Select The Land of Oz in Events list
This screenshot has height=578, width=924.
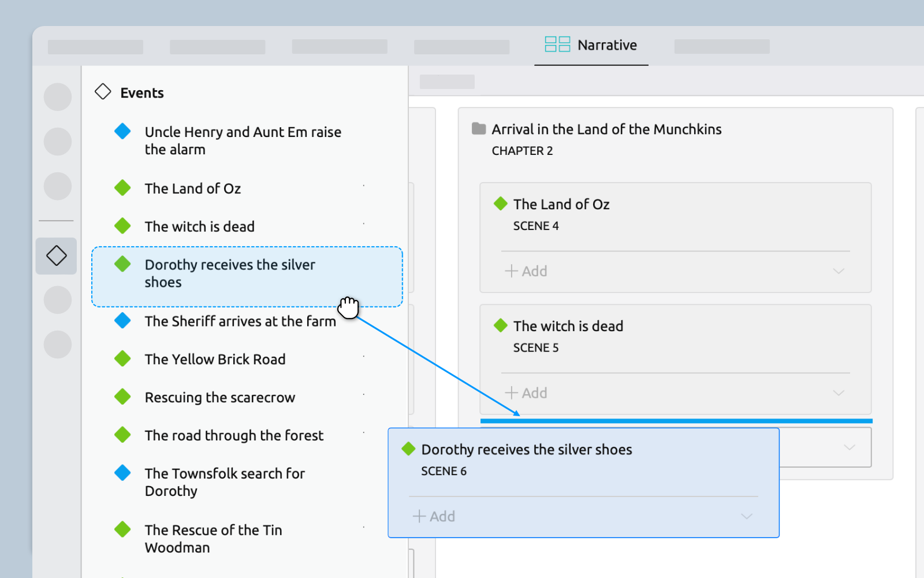[x=193, y=188]
